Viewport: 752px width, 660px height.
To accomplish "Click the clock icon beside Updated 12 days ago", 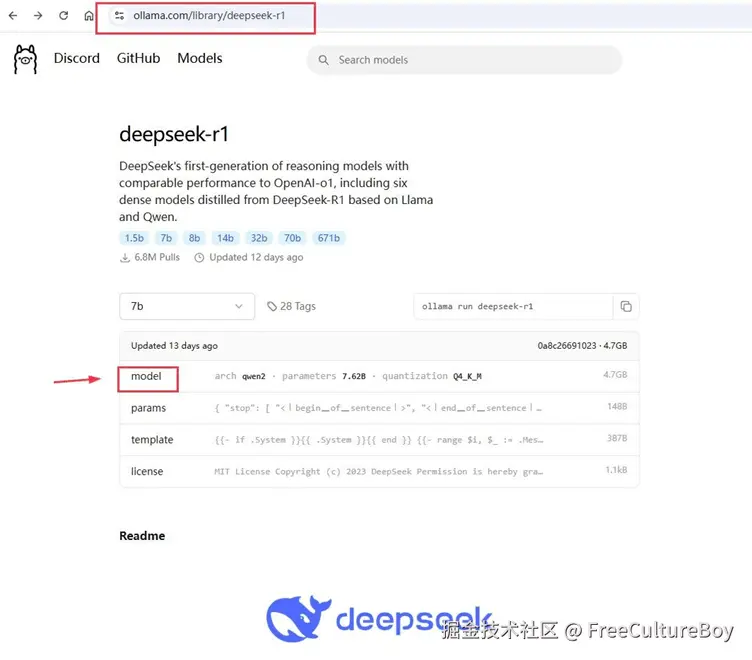I will (199, 258).
